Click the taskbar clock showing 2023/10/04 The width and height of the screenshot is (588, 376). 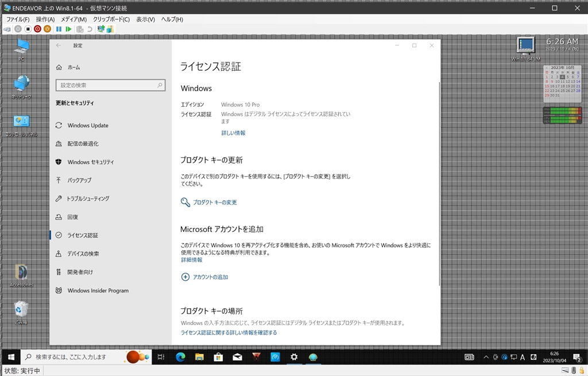pos(554,357)
